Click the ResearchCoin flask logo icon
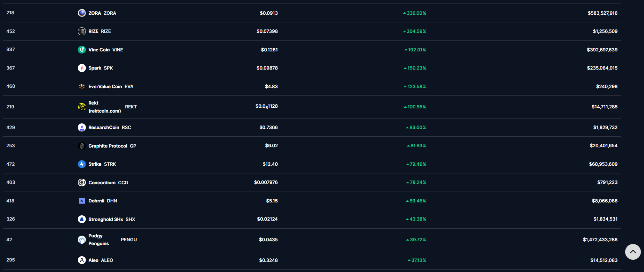 (x=82, y=127)
